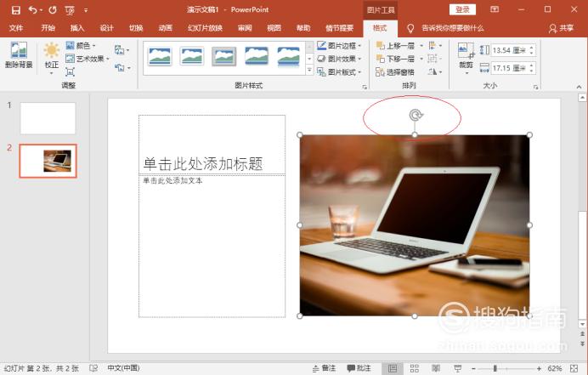Save the presentation using the disk icon

point(16,10)
